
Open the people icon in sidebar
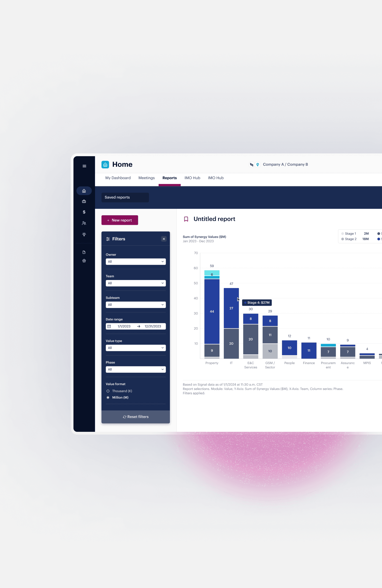(84, 223)
